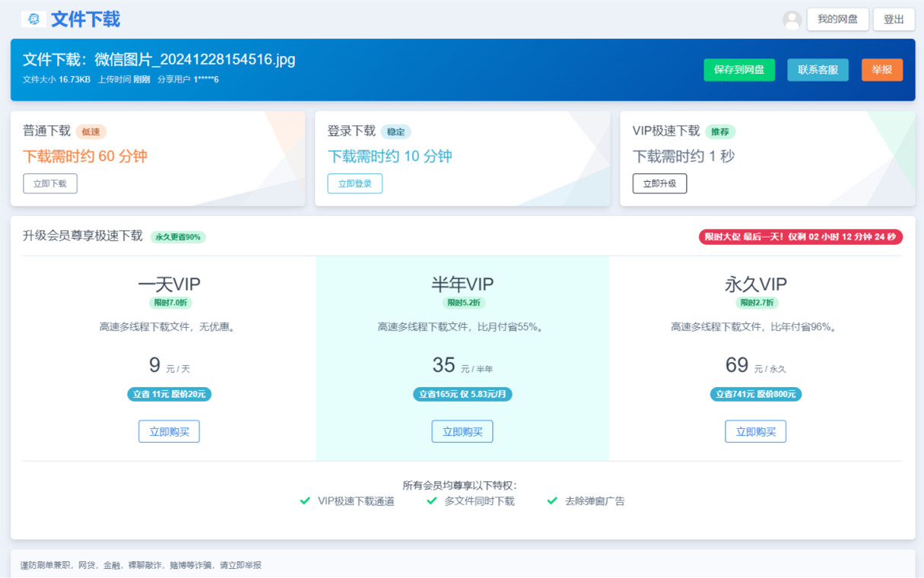924x578 pixels.
Task: Click the 限时2.7折 badge under 永久VIP
Action: coord(755,303)
